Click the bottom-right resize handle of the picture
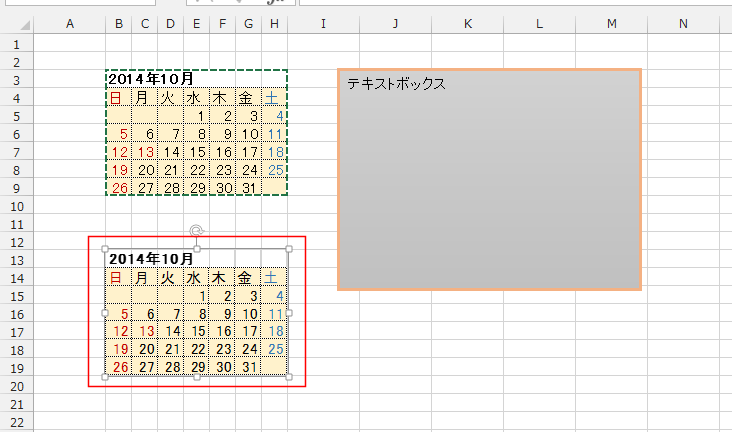 [x=289, y=377]
